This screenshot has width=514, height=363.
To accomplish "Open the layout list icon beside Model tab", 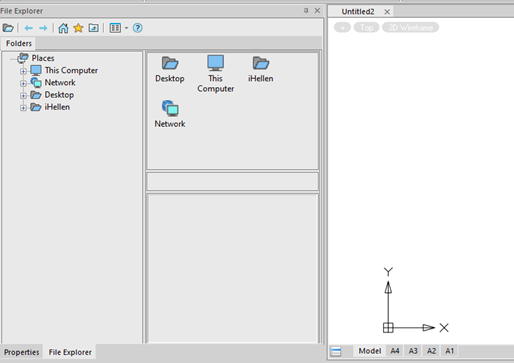I will point(336,351).
